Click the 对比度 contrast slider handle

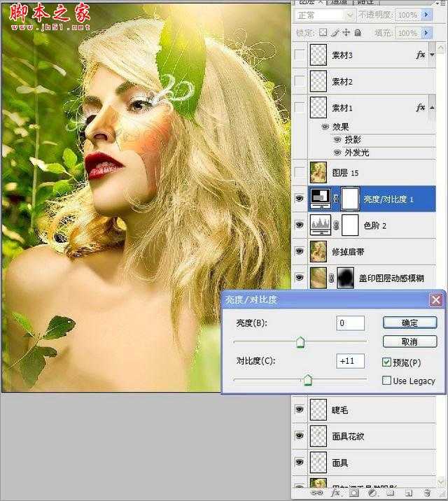[x=308, y=380]
